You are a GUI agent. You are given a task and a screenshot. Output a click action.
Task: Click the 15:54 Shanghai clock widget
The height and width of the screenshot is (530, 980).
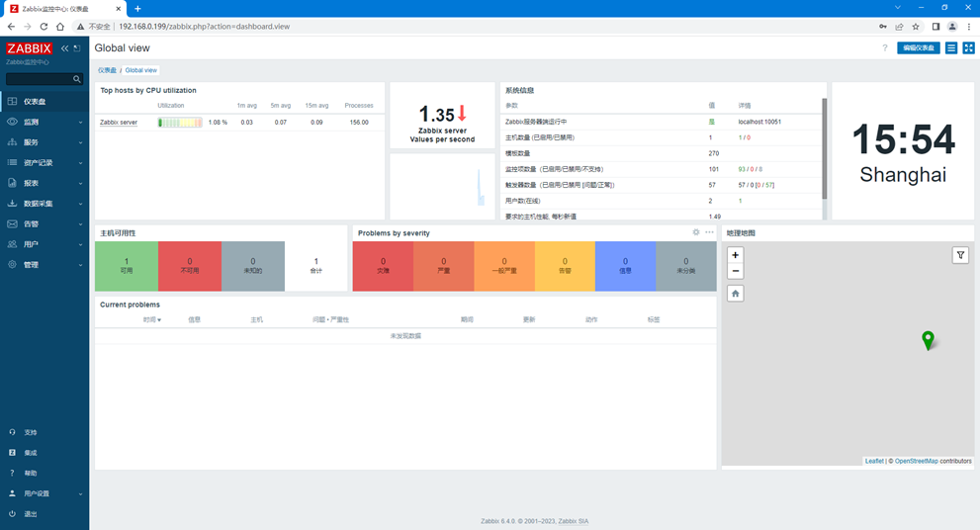pyautogui.click(x=903, y=151)
